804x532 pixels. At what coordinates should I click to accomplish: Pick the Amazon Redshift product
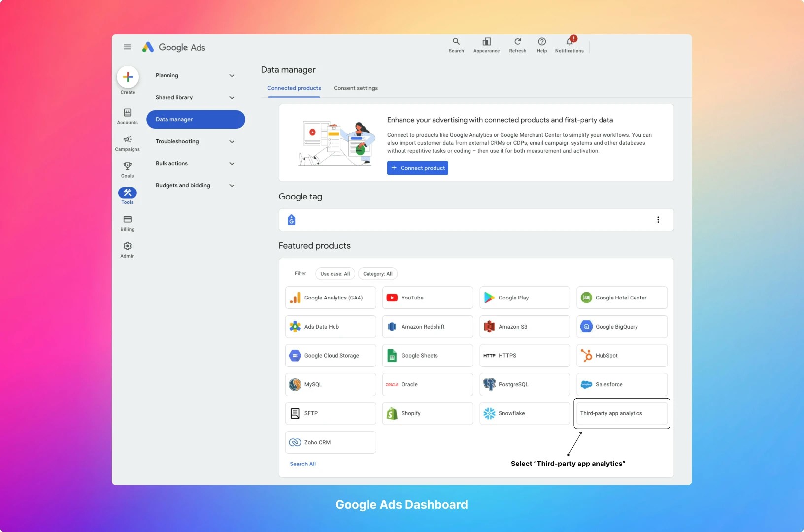click(428, 327)
